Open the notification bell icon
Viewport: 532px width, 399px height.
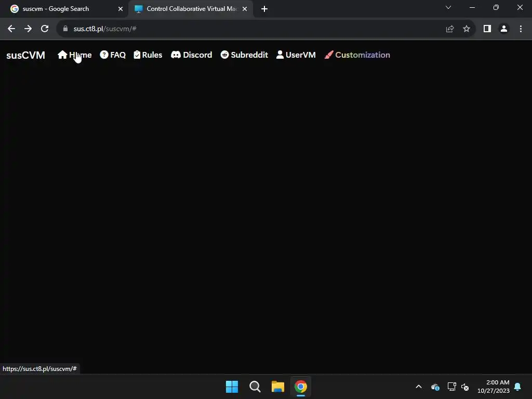tap(518, 387)
